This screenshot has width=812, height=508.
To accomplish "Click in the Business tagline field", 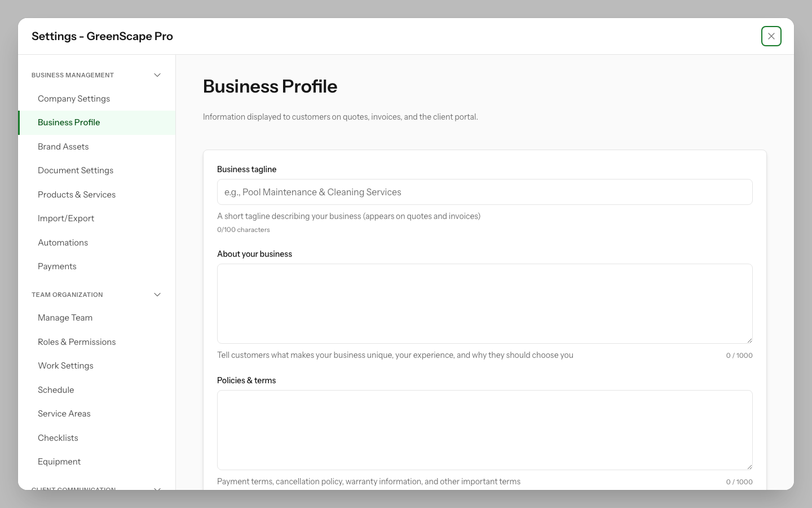I will pos(484,192).
